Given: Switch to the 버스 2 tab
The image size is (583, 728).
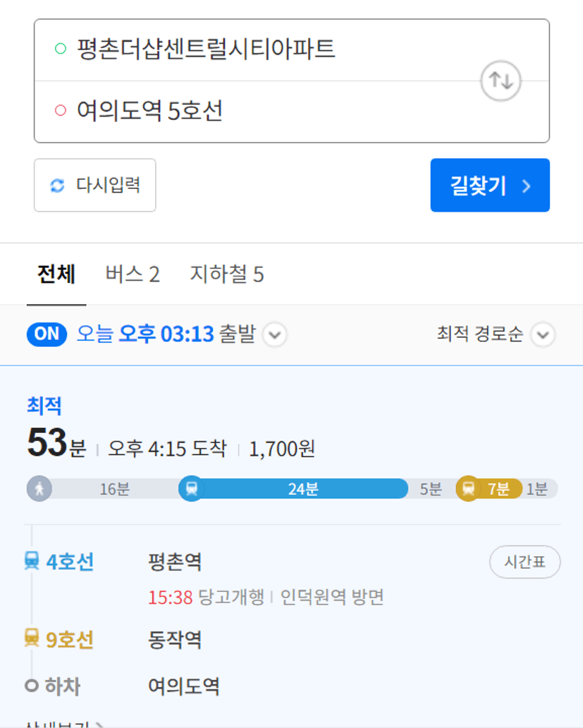Looking at the screenshot, I should 133,274.
